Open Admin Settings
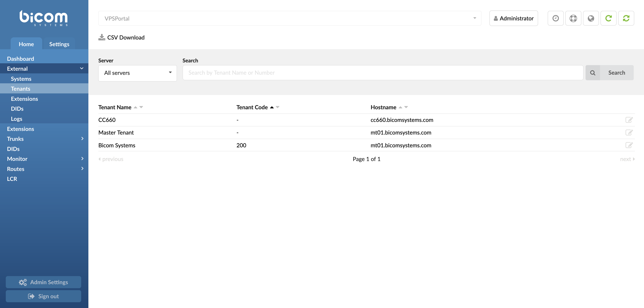The height and width of the screenshot is (308, 644). (43, 282)
